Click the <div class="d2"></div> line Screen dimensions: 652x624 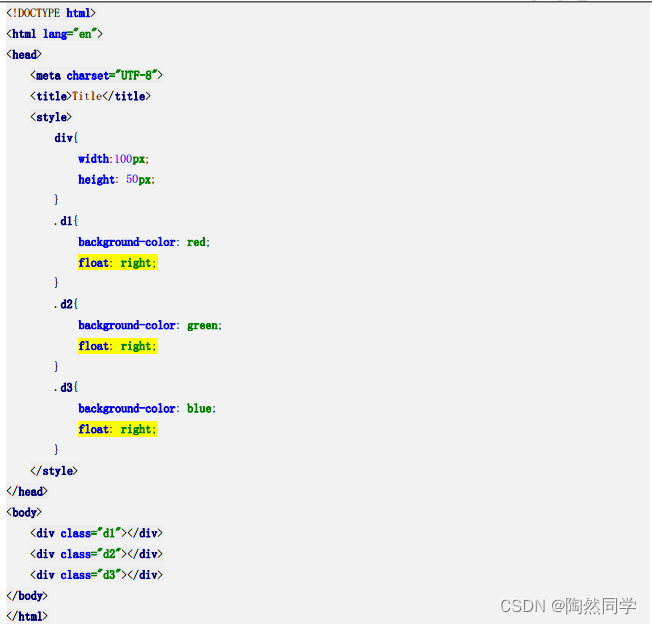pos(96,554)
